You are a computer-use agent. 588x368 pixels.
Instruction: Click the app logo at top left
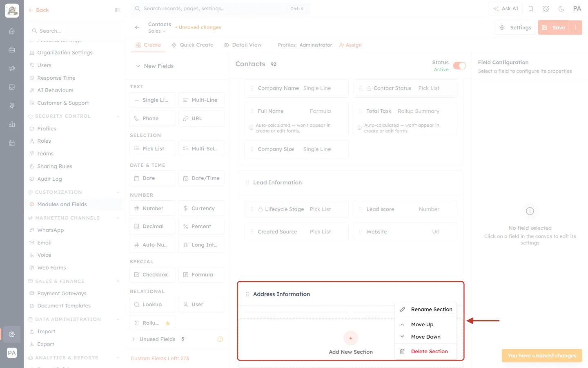tap(12, 11)
